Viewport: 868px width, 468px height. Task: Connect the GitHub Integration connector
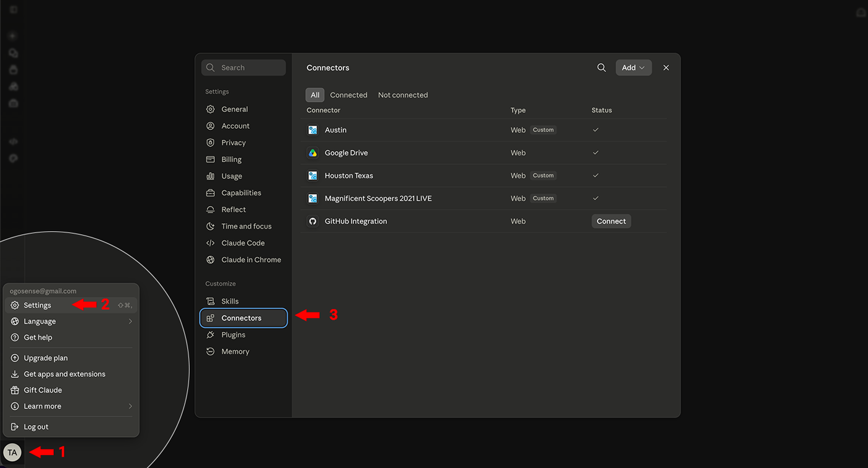(611, 221)
